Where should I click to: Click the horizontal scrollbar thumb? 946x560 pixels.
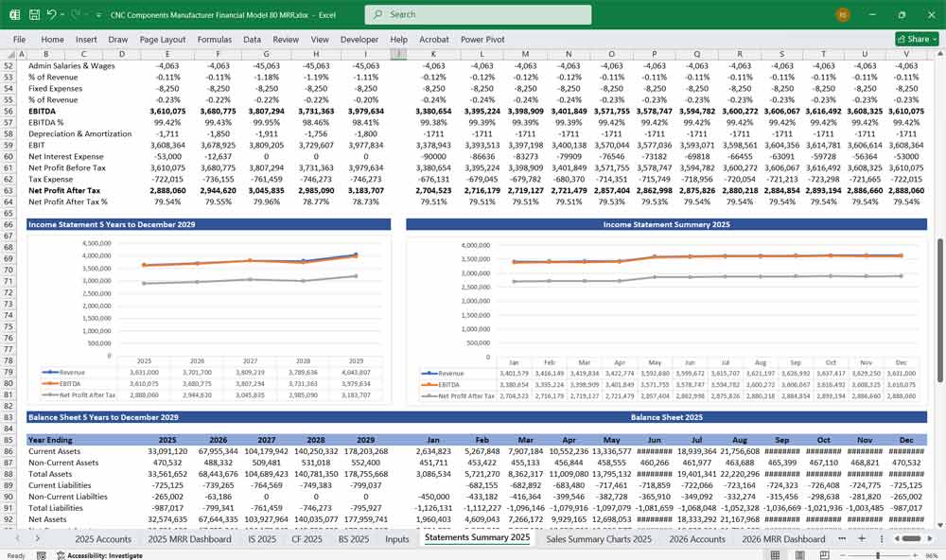pyautogui.click(x=911, y=538)
